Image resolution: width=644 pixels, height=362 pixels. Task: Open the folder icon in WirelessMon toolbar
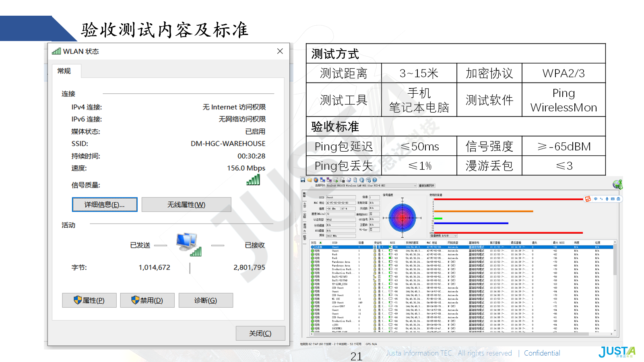tap(310, 180)
